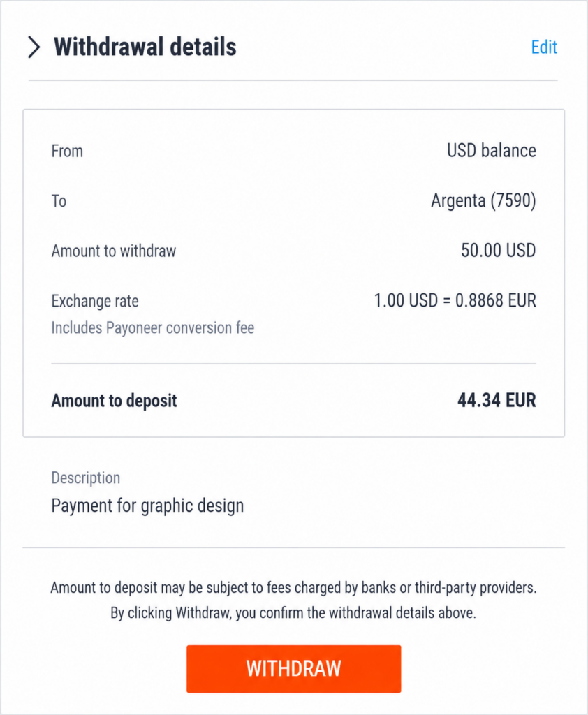Click the Amount to deposit label
Viewport: 588px width, 715px height.
[114, 401]
